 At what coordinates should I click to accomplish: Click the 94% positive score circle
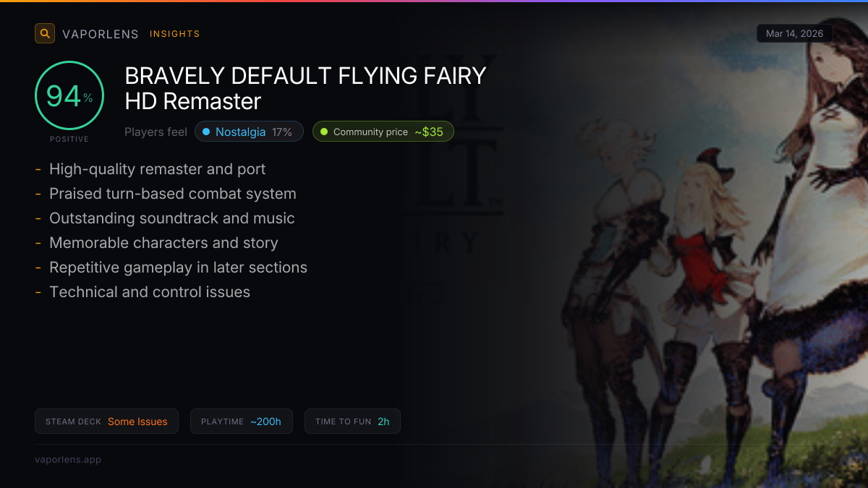click(x=69, y=95)
